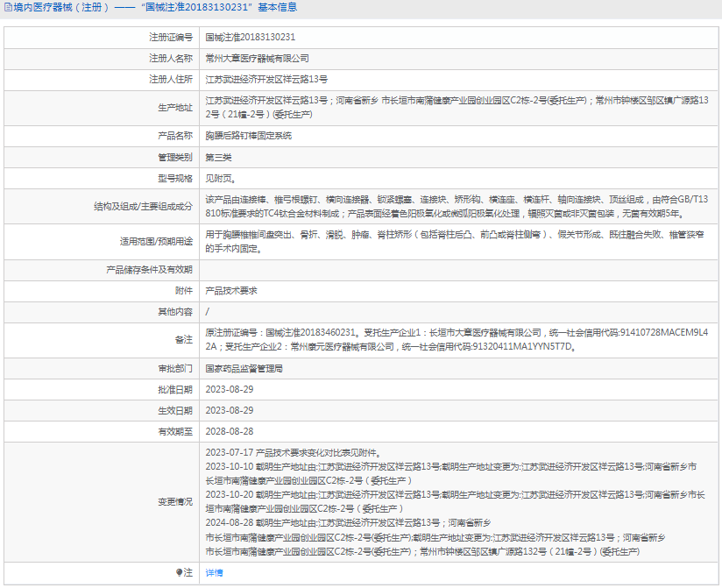722x588 pixels.
Task: Select registrant name 常州大章医疗器械有限公司
Action: point(257,59)
